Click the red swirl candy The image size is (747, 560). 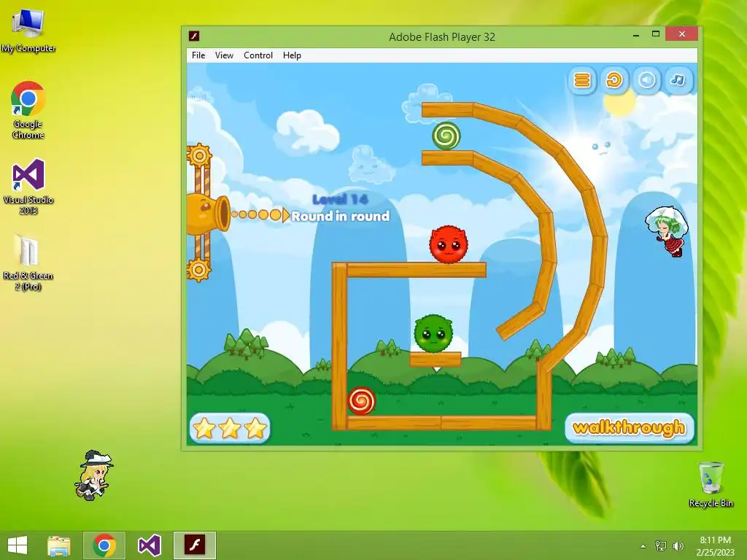coord(362,401)
